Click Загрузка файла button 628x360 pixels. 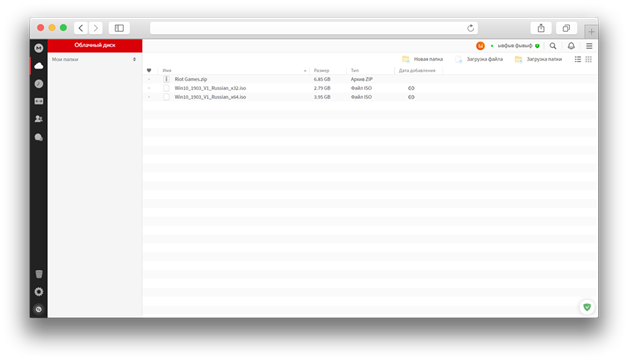479,59
